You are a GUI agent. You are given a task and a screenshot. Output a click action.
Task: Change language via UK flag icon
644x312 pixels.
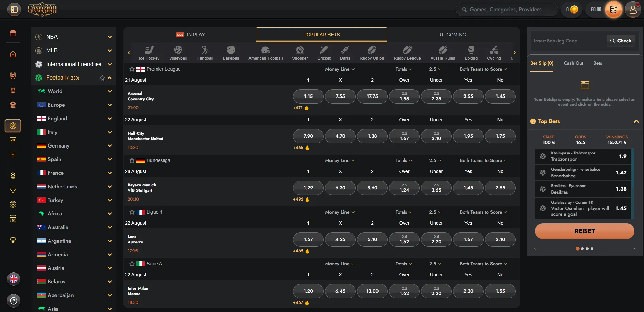click(14, 279)
